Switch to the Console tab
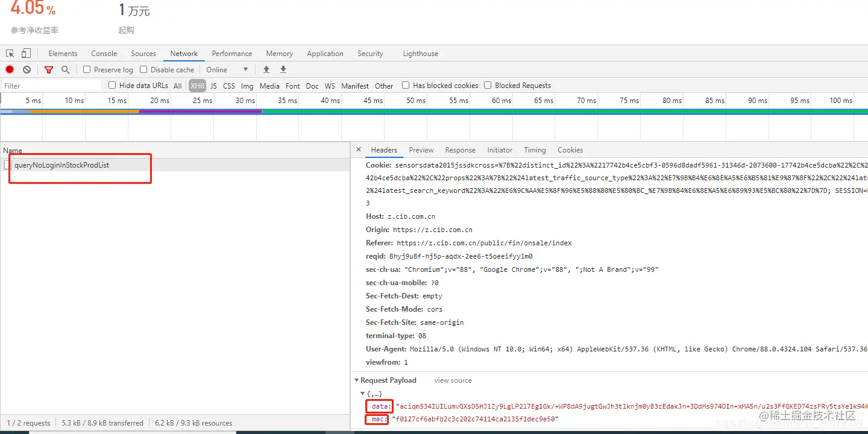The width and height of the screenshot is (868, 434). [x=104, y=54]
